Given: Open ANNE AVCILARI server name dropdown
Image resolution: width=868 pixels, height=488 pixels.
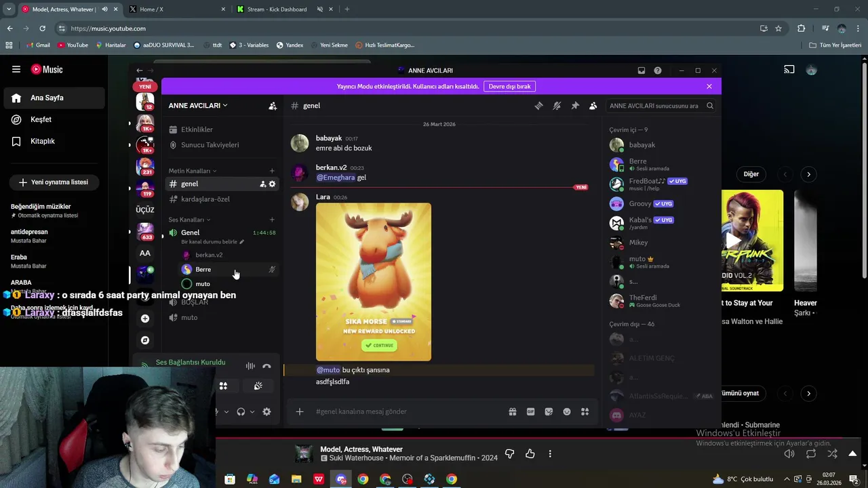Looking at the screenshot, I should coord(198,106).
